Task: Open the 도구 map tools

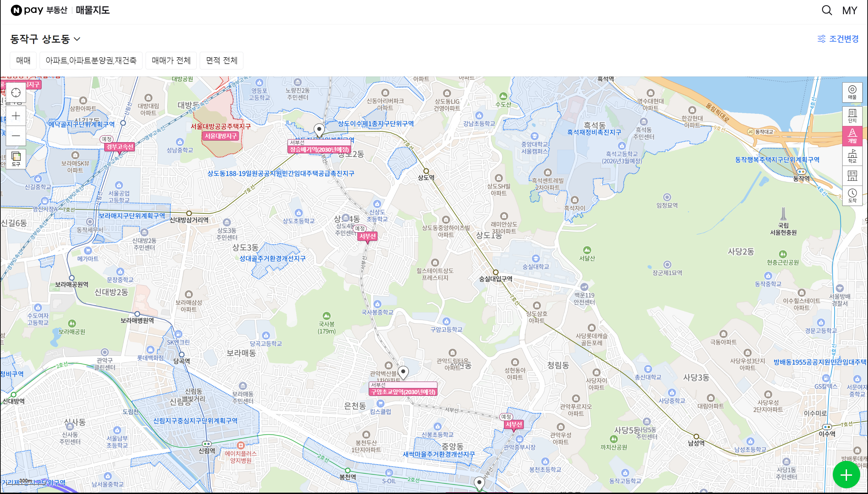Action: [16, 159]
